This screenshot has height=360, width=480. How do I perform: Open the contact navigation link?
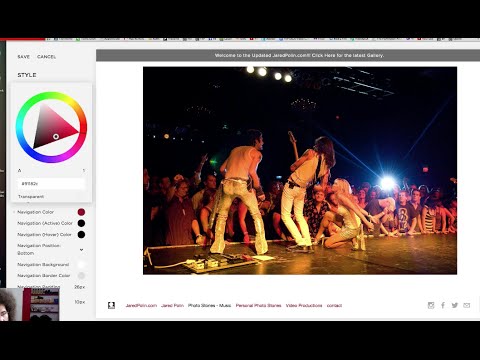coord(334,305)
